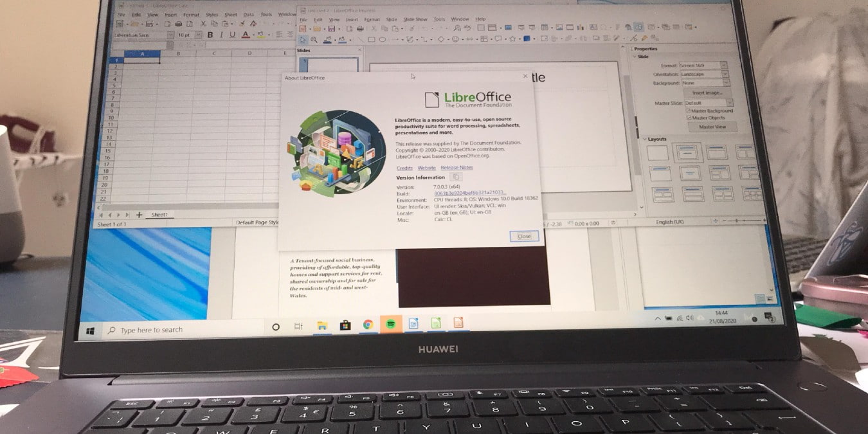Toggle bold formatting in Calc
Image resolution: width=868 pixels, height=434 pixels.
pos(211,34)
